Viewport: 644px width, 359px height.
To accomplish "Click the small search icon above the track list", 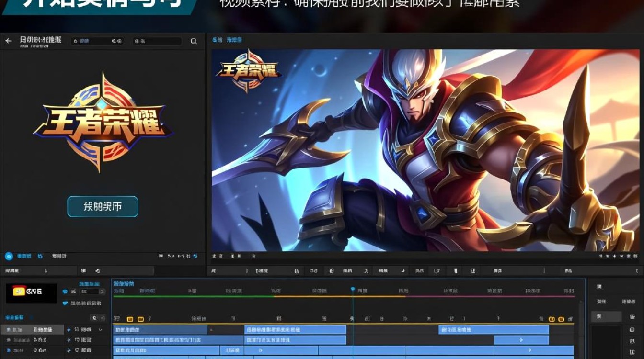I will pyautogui.click(x=95, y=318).
